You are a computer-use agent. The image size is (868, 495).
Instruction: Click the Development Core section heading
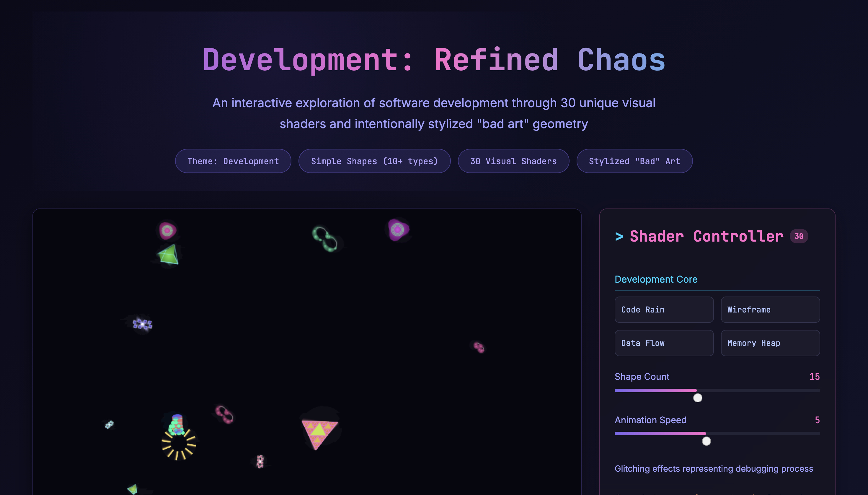(x=656, y=279)
